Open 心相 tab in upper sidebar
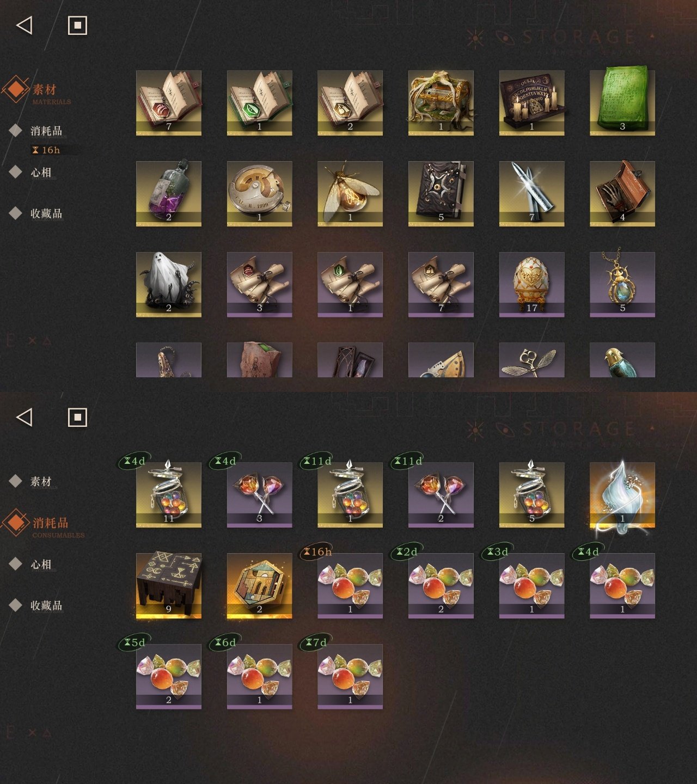 (41, 172)
